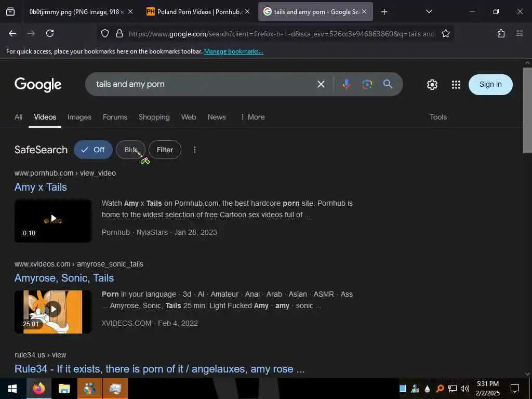This screenshot has height=399, width=532.
Task: Switch to the Shopping tab
Action: (x=154, y=117)
